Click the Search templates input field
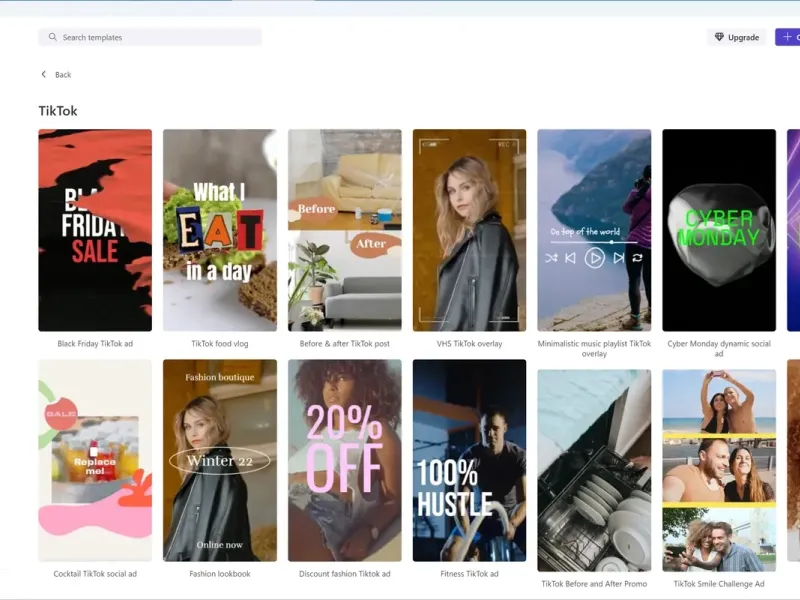Image resolution: width=800 pixels, height=600 pixels. coord(149,37)
